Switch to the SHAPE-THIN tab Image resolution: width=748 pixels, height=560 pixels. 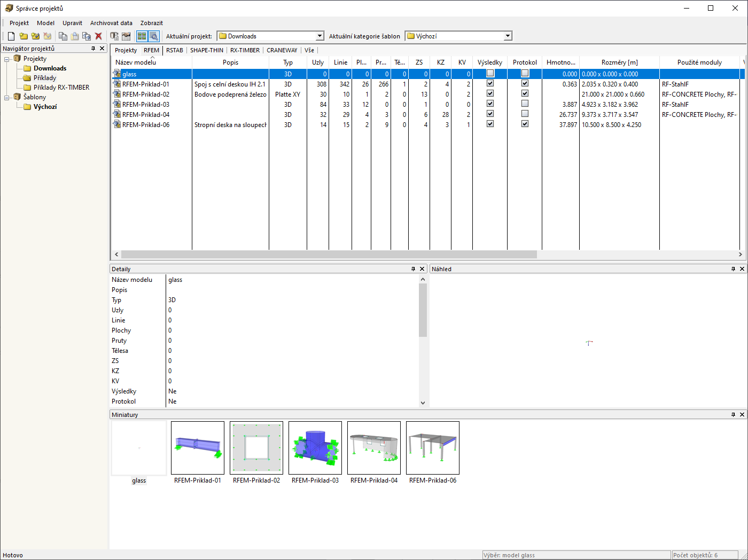[207, 50]
